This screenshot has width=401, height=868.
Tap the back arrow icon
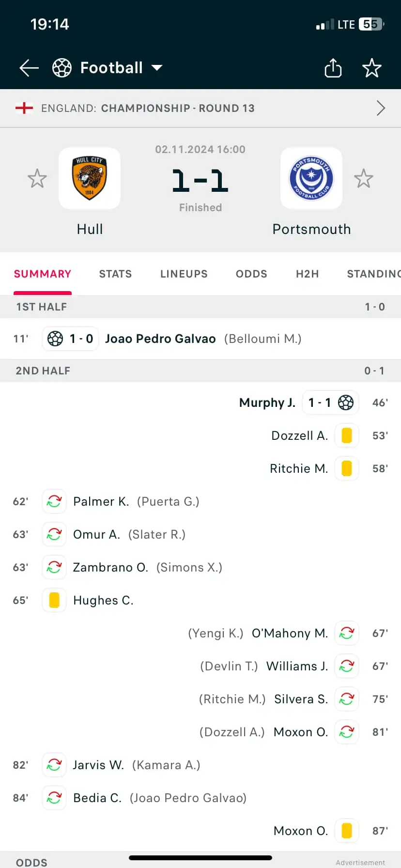click(29, 68)
